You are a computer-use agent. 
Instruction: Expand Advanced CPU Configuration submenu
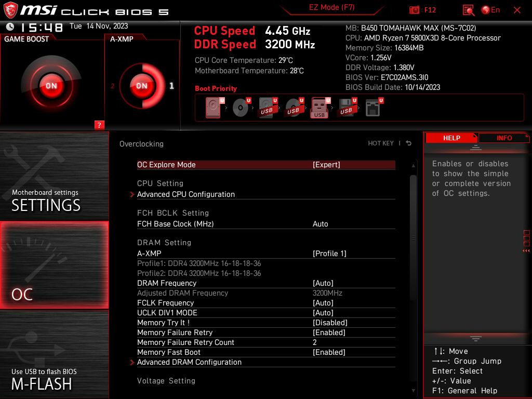click(186, 194)
